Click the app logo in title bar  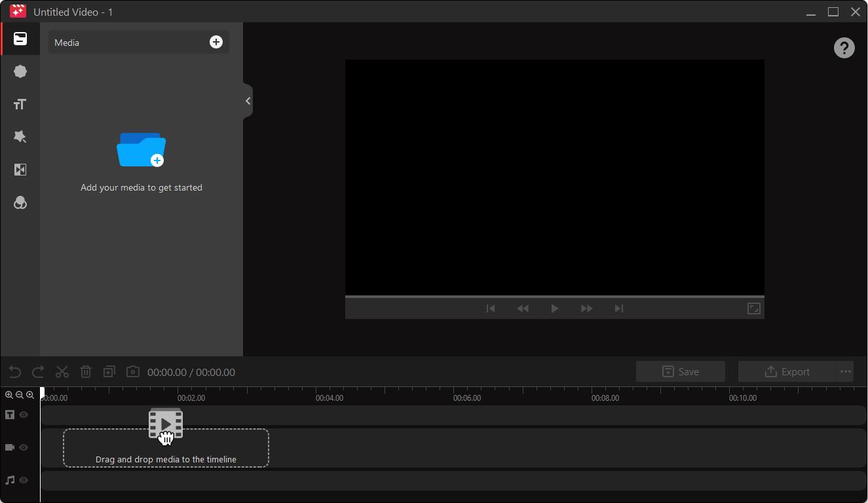[18, 11]
